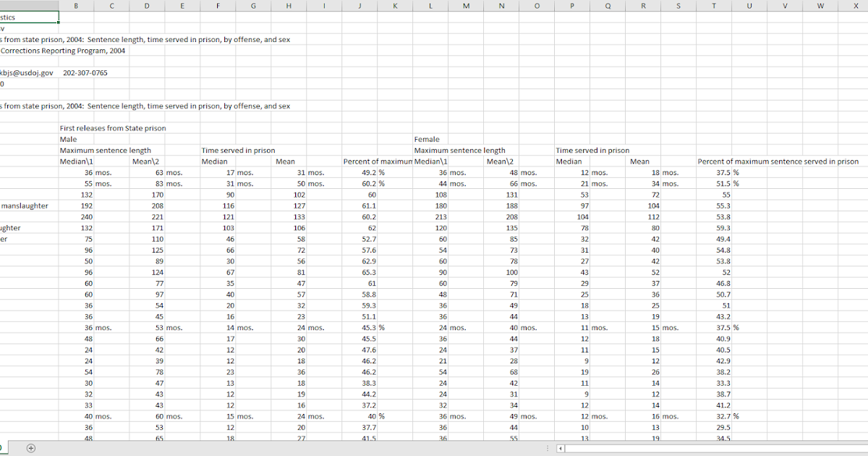
Task: Click the three-dot sheet tab divider handle
Action: coord(547,449)
